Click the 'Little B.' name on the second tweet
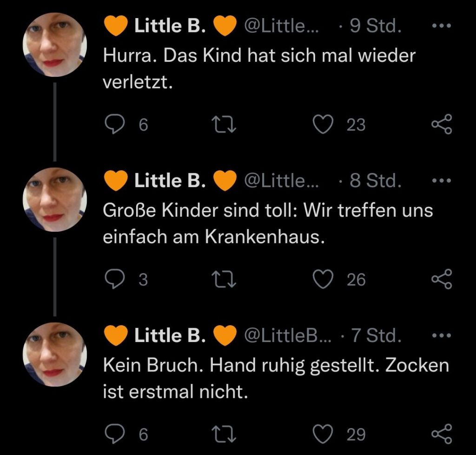 (x=170, y=181)
